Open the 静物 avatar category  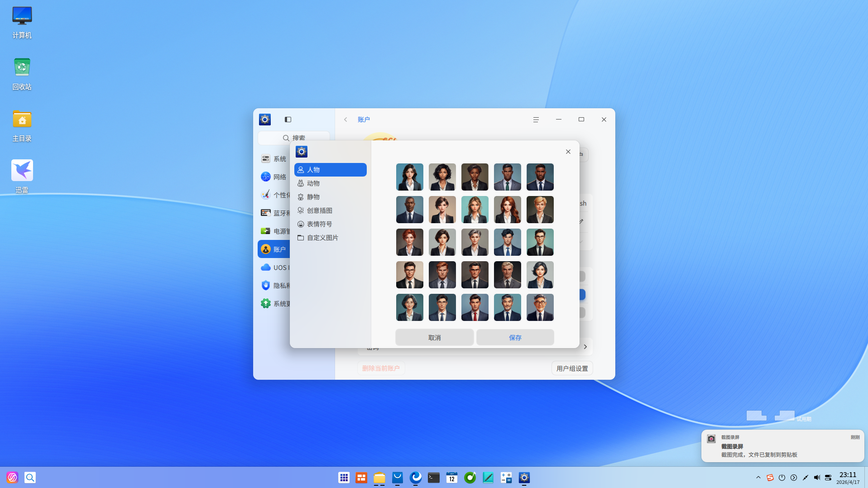click(x=331, y=197)
